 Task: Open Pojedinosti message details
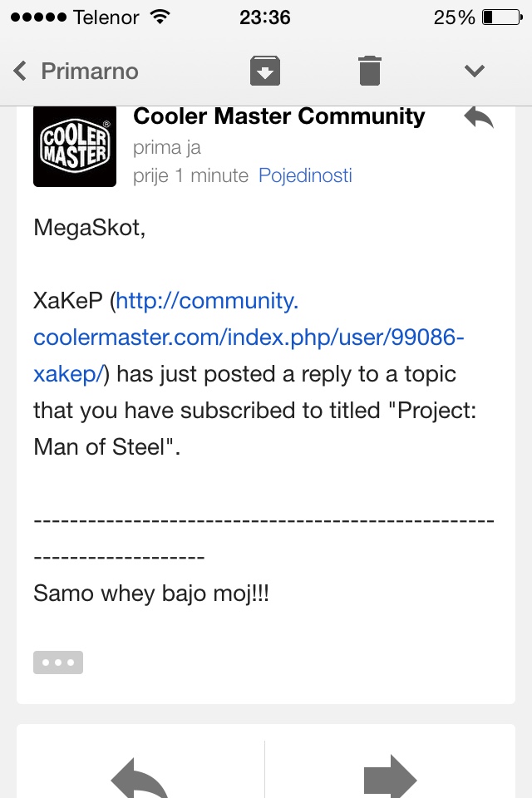(x=305, y=175)
